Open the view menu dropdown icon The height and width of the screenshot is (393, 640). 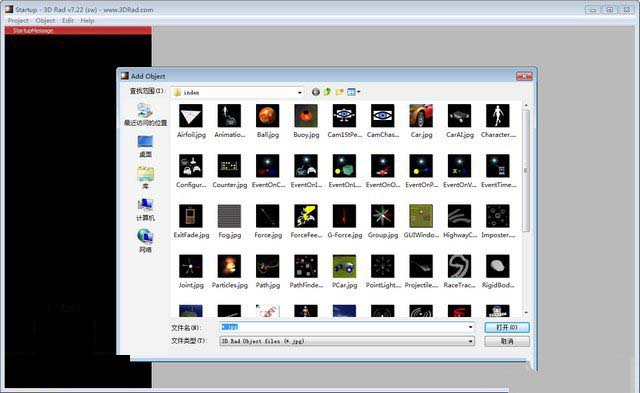[353, 92]
